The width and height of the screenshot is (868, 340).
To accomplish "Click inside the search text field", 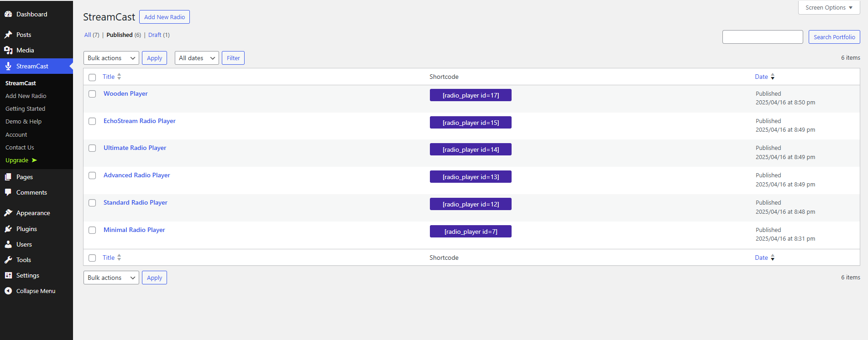I will 763,37.
